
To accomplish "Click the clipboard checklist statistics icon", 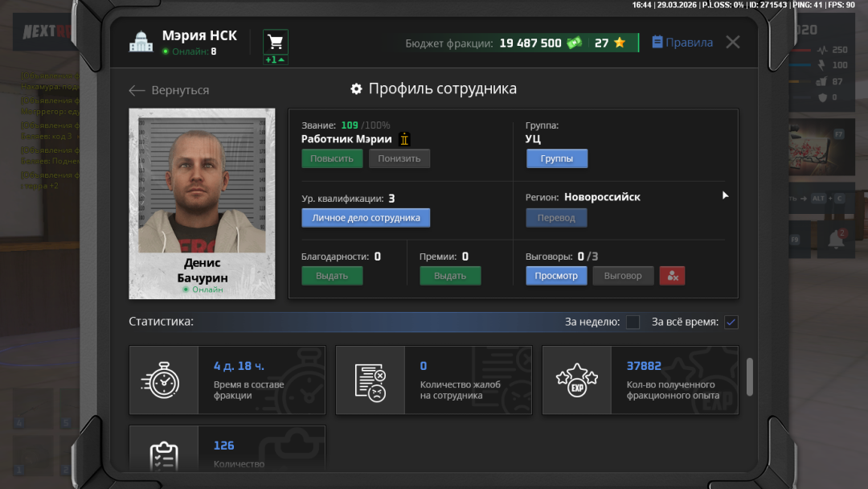I will click(x=164, y=455).
